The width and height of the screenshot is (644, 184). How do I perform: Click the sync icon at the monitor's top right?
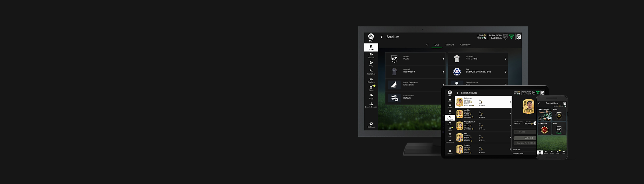pyautogui.click(x=519, y=37)
